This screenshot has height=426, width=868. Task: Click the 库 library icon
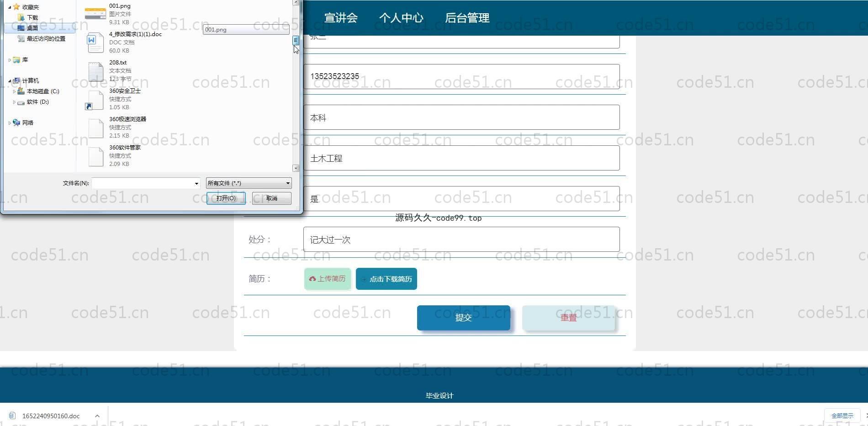tap(16, 59)
